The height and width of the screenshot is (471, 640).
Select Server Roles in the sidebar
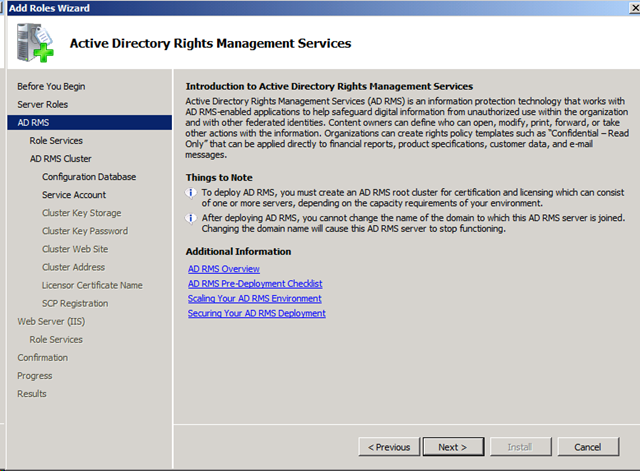pos(42,104)
